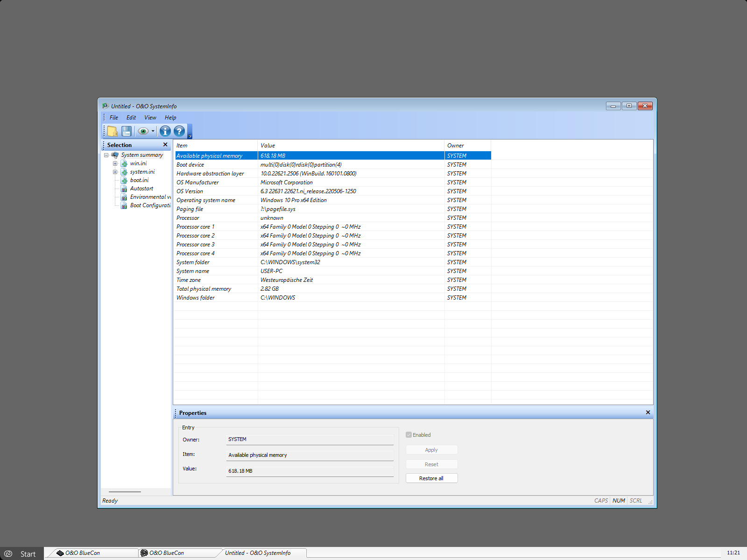Open the Edit menu
Screen dimensions: 747x560
click(x=131, y=118)
